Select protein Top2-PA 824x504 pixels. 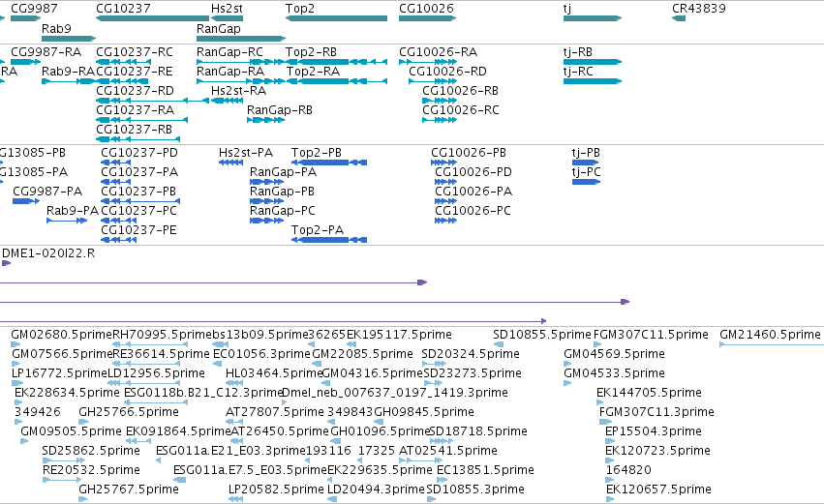pyautogui.click(x=329, y=241)
